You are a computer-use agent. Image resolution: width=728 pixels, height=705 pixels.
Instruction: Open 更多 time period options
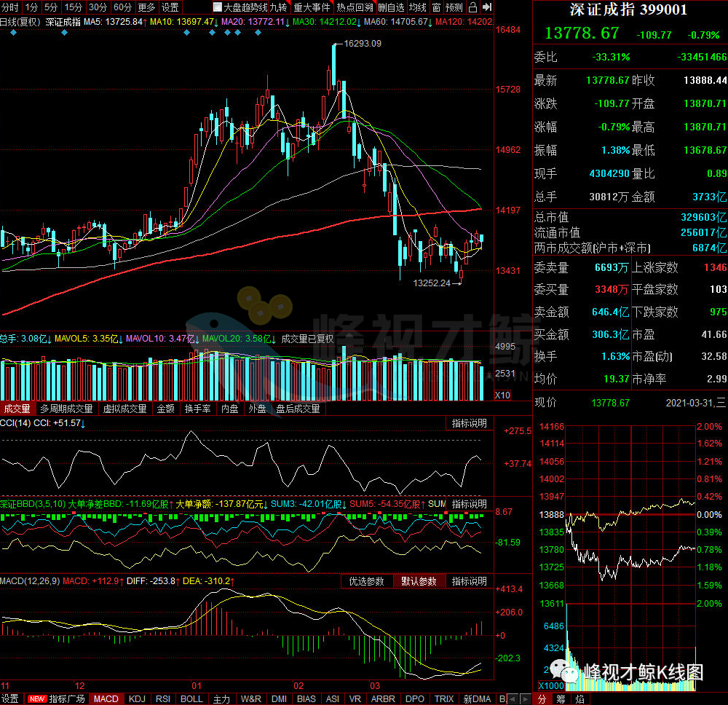(x=147, y=7)
